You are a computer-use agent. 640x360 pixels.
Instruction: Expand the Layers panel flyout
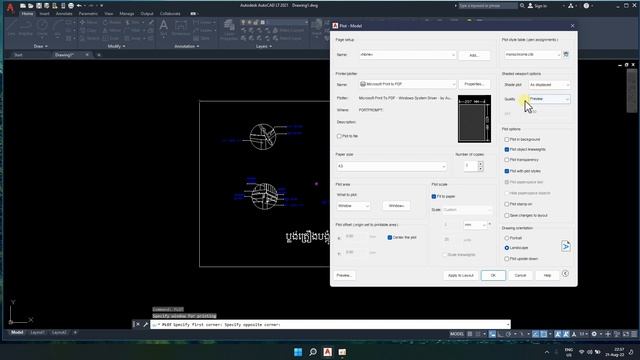[x=264, y=47]
